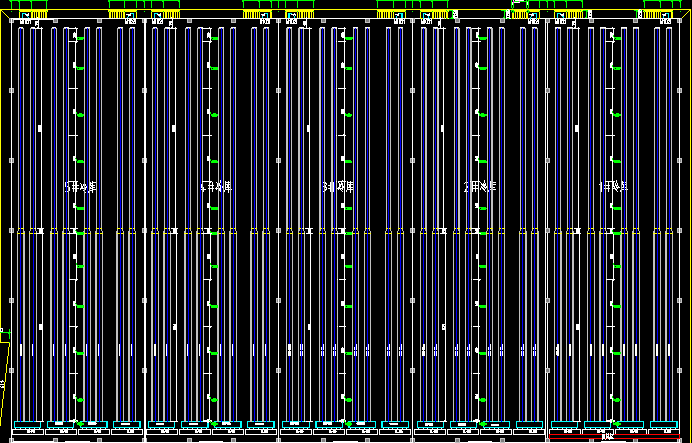Click the yellow hatched block at top-left corner
692x443 pixels.
click(x=33, y=14)
